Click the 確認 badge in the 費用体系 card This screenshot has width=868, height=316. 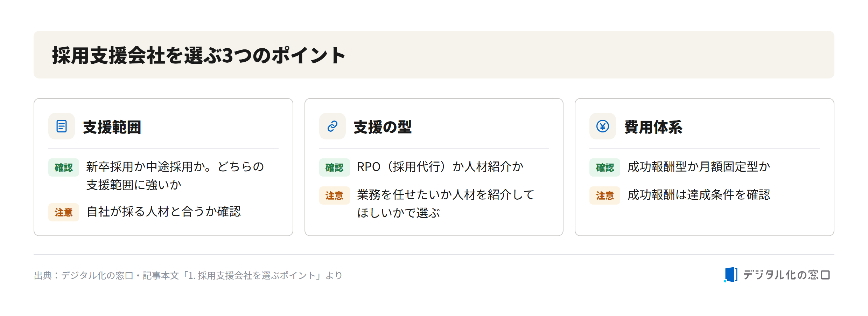coord(605,167)
